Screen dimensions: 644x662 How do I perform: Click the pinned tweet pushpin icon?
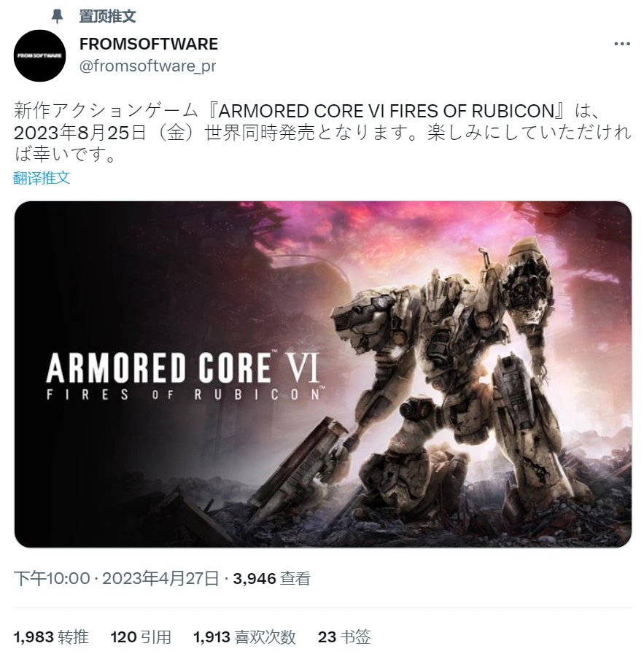pyautogui.click(x=57, y=17)
